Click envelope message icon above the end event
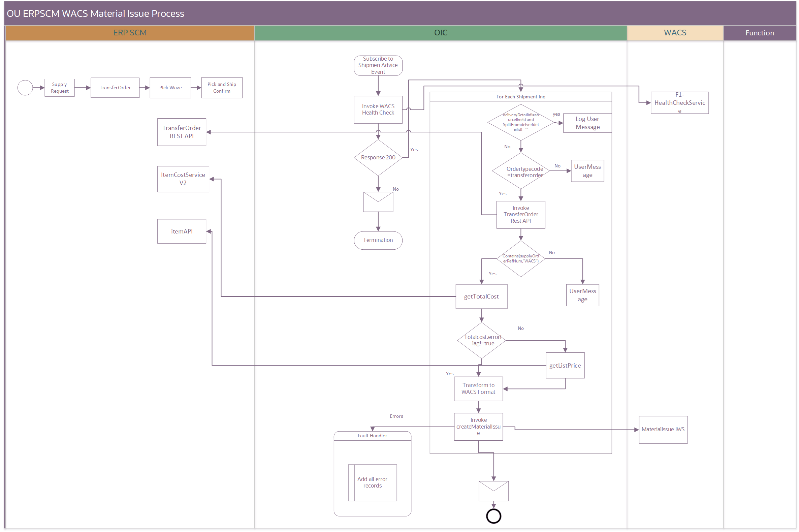The width and height of the screenshot is (799, 532). tap(494, 491)
